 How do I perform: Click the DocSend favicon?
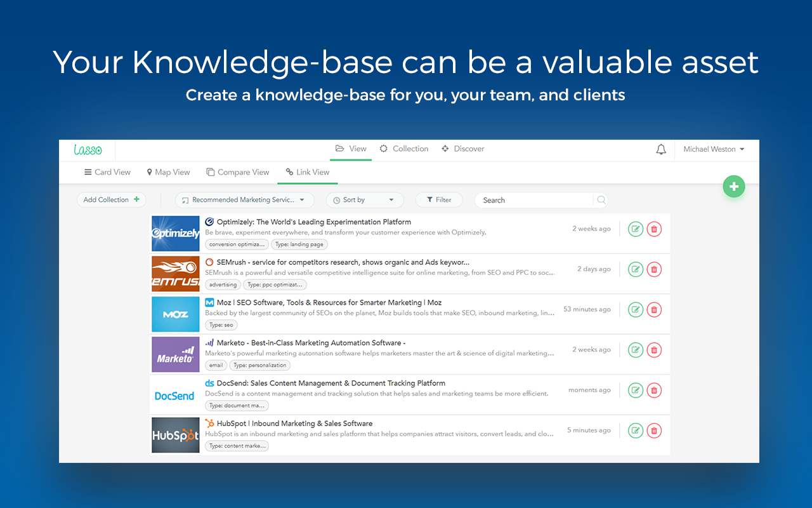click(x=209, y=383)
